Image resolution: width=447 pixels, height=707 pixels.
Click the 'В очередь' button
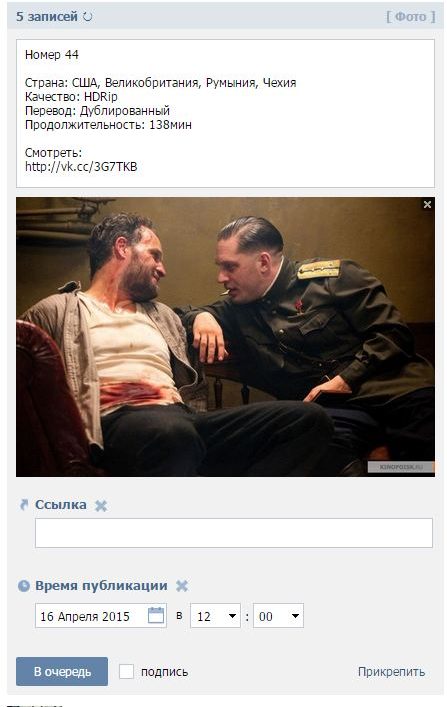click(x=62, y=671)
